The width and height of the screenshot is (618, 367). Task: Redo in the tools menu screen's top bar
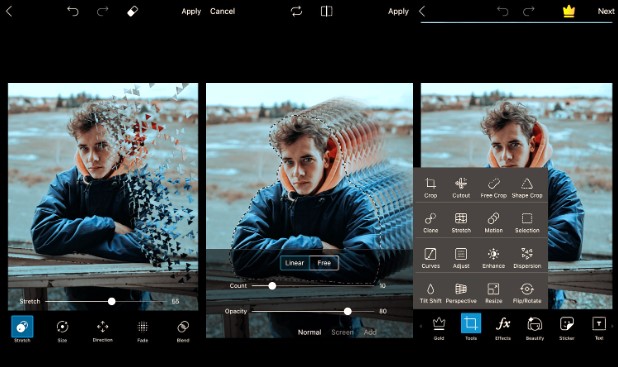coord(529,11)
